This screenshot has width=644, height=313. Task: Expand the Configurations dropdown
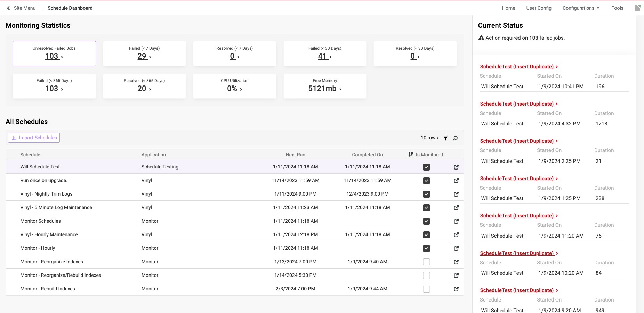tap(581, 8)
